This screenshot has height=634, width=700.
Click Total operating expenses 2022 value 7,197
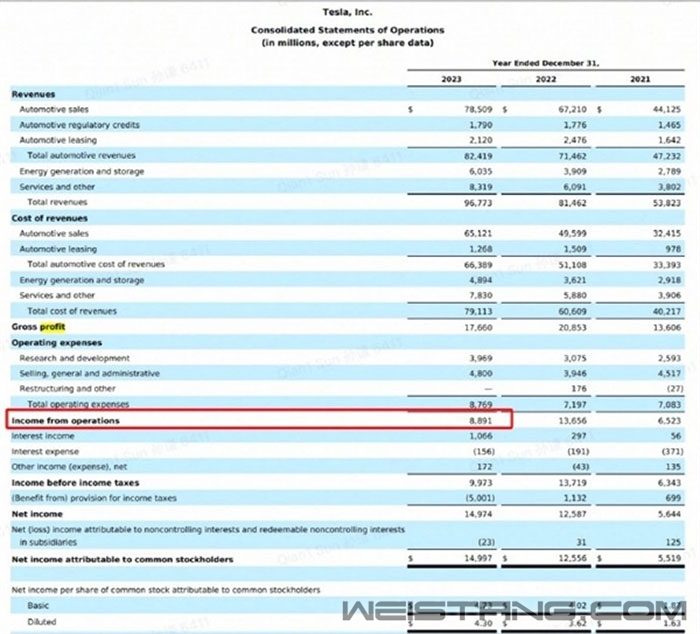coord(575,405)
